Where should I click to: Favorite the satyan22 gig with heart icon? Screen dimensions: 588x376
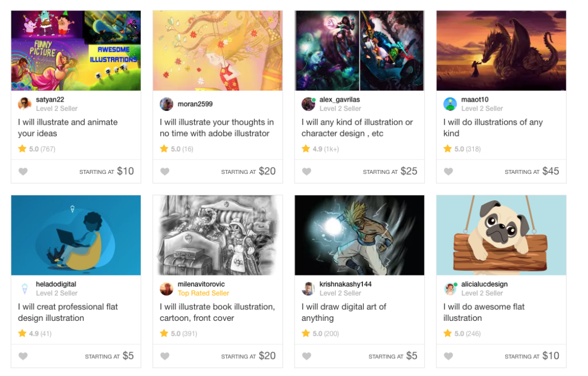(23, 171)
